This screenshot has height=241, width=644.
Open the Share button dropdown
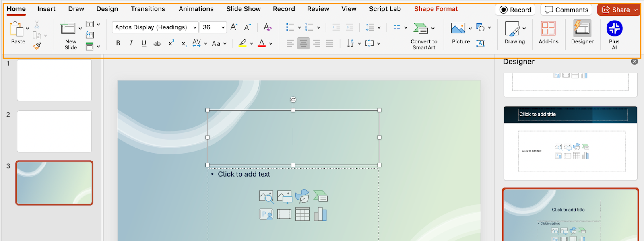click(x=635, y=10)
